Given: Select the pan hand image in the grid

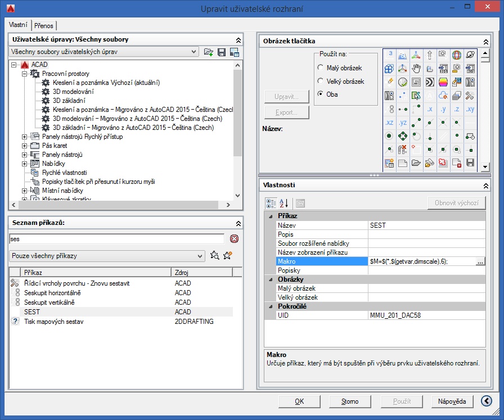Looking at the screenshot, I should coord(416,69).
